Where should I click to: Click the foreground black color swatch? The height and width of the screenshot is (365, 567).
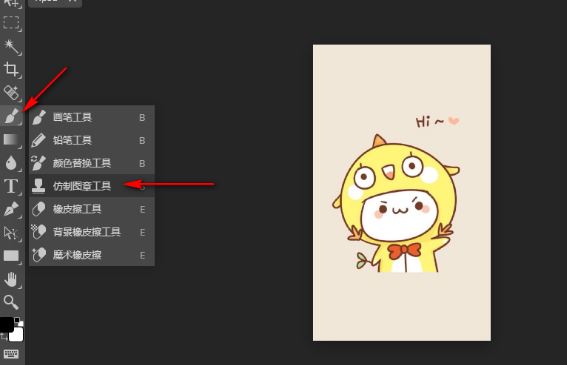(x=6, y=324)
